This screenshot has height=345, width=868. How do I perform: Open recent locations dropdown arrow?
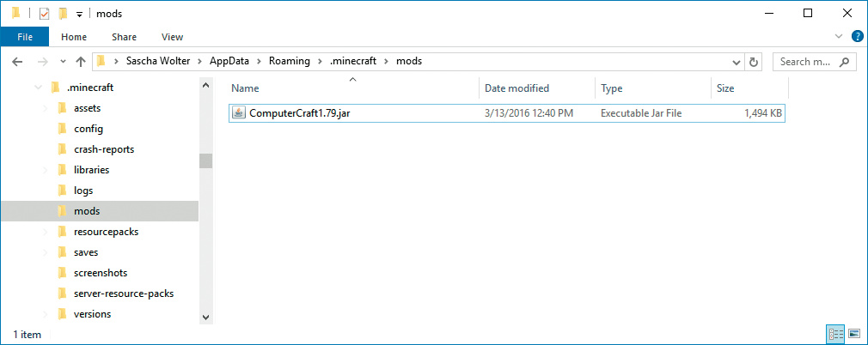63,62
